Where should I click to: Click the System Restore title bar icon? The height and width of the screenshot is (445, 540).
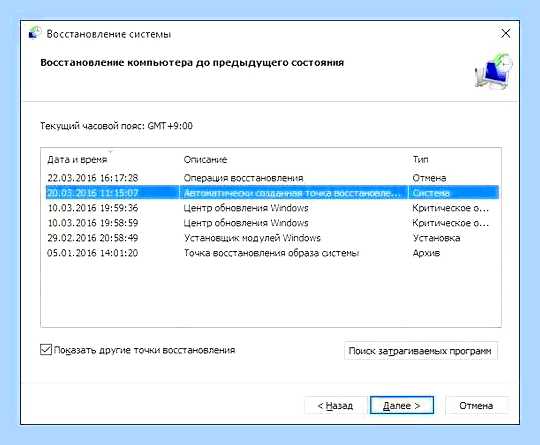click(x=34, y=33)
